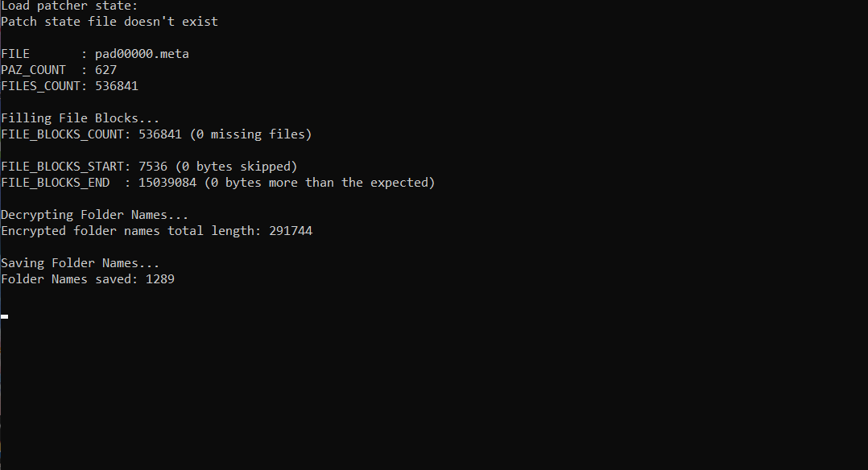The height and width of the screenshot is (470, 868).
Task: Click the PAZ_COUNT label
Action: coord(33,70)
